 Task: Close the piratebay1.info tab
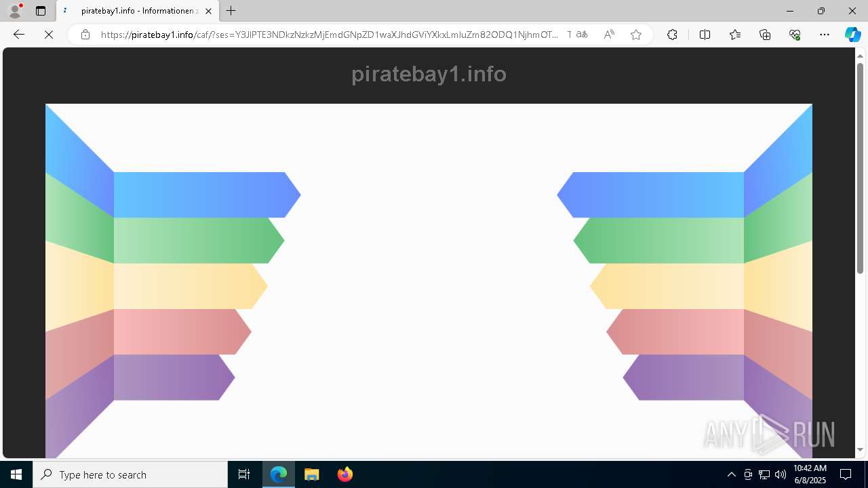pyautogui.click(x=208, y=11)
